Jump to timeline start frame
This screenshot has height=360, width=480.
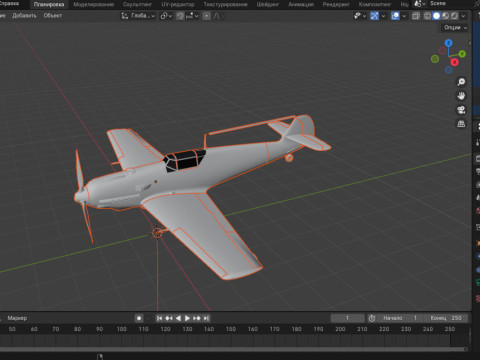pos(159,318)
